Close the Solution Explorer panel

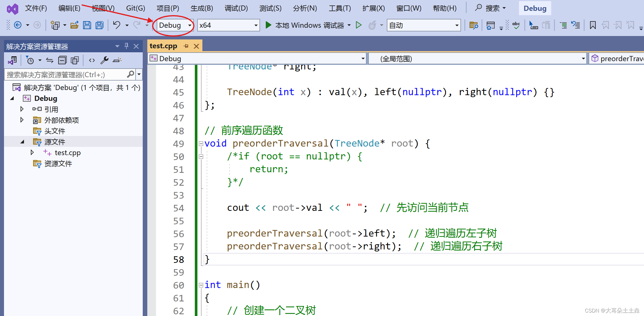click(136, 46)
